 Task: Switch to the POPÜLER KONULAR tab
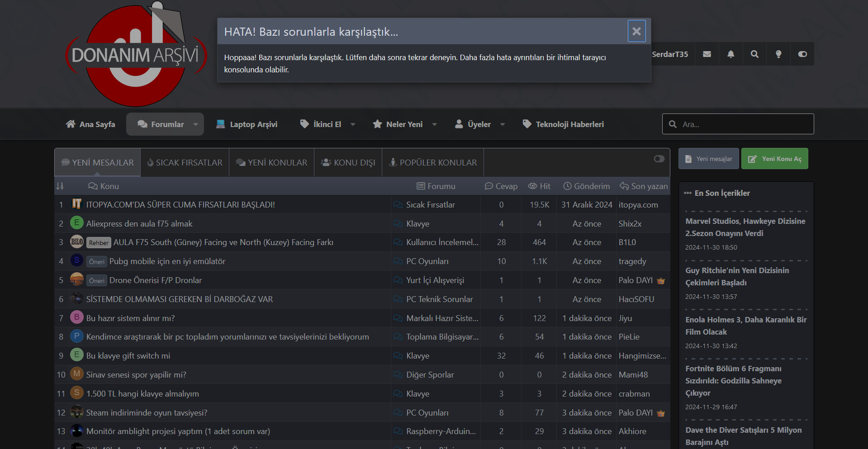433,163
